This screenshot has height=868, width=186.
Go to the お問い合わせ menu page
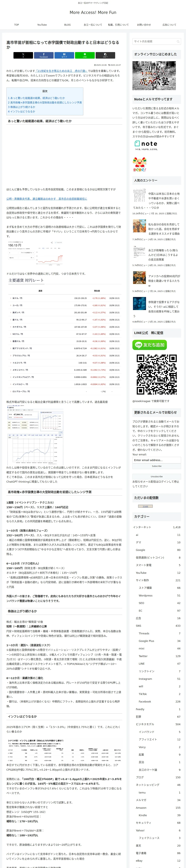tap(144, 25)
